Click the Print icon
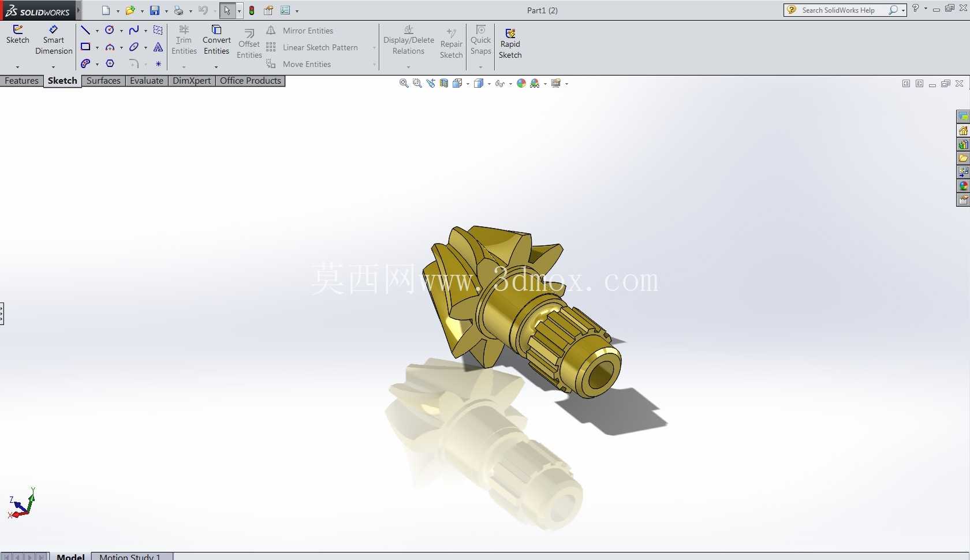The width and height of the screenshot is (970, 560). click(x=179, y=10)
